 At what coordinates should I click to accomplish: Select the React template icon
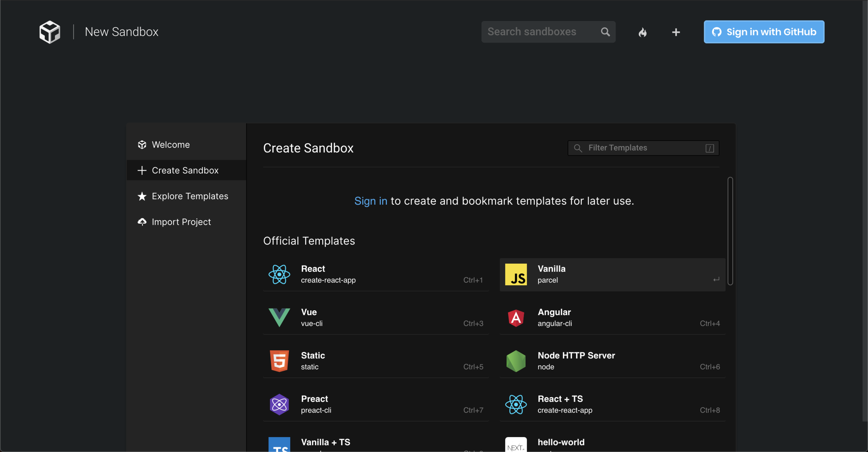click(x=279, y=274)
